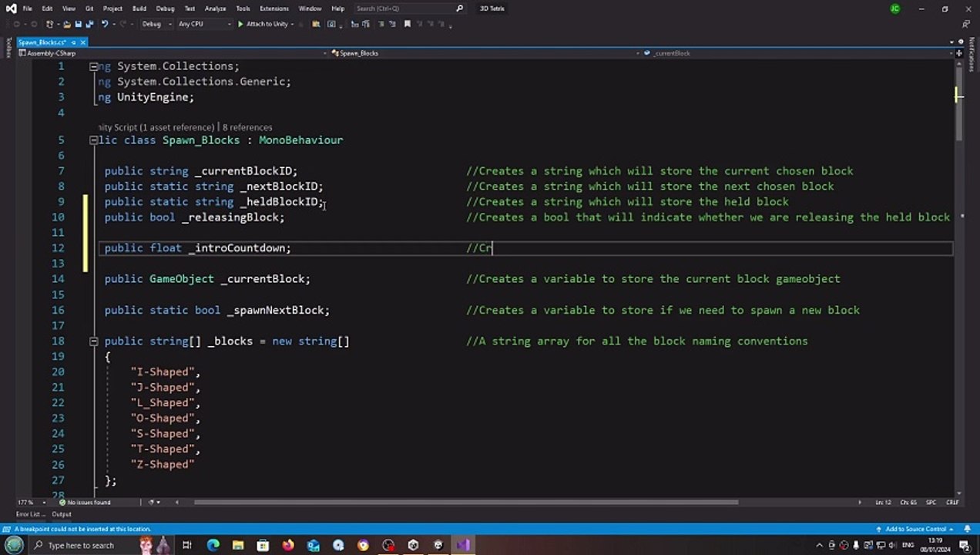Screen dimensions: 980x555
Task: Click the green Attach to Unity play icon
Action: click(240, 24)
